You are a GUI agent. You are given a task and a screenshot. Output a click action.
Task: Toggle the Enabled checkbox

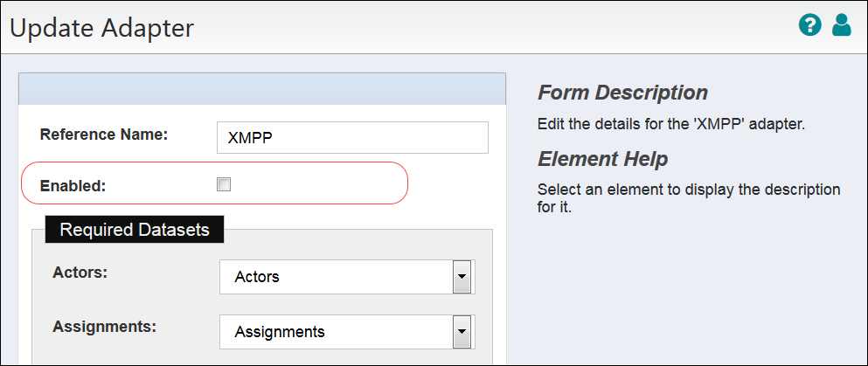(x=224, y=184)
